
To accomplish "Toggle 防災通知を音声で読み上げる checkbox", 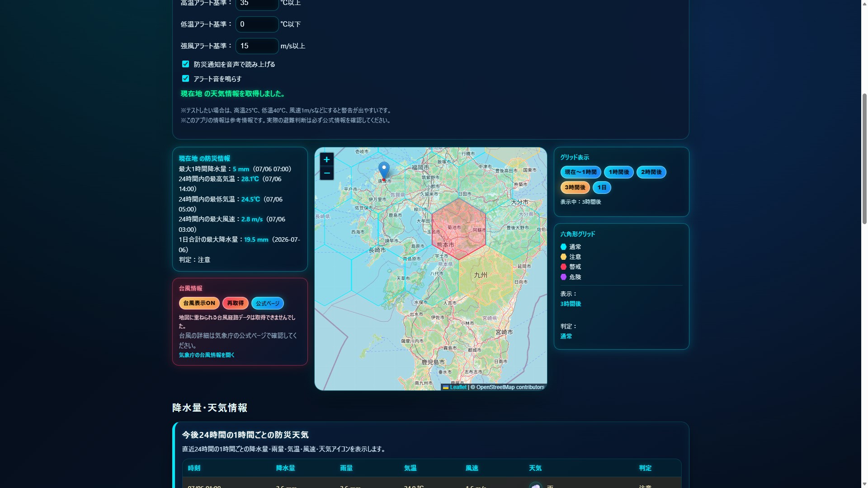I will tap(185, 64).
